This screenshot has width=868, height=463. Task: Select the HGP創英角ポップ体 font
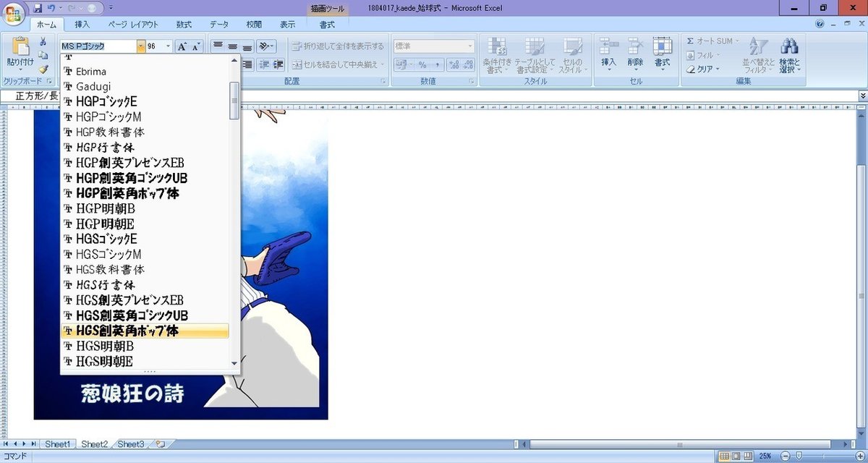(145, 193)
